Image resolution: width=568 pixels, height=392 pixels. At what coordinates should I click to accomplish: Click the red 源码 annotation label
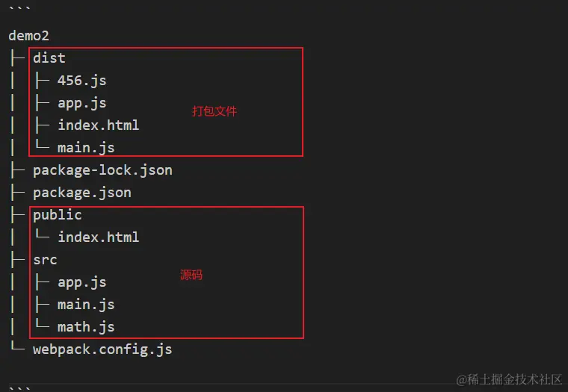point(191,275)
